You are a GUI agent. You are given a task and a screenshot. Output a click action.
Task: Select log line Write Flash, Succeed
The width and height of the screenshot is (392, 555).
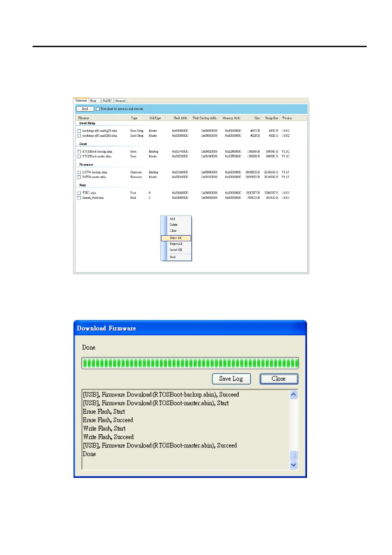[x=108, y=437]
